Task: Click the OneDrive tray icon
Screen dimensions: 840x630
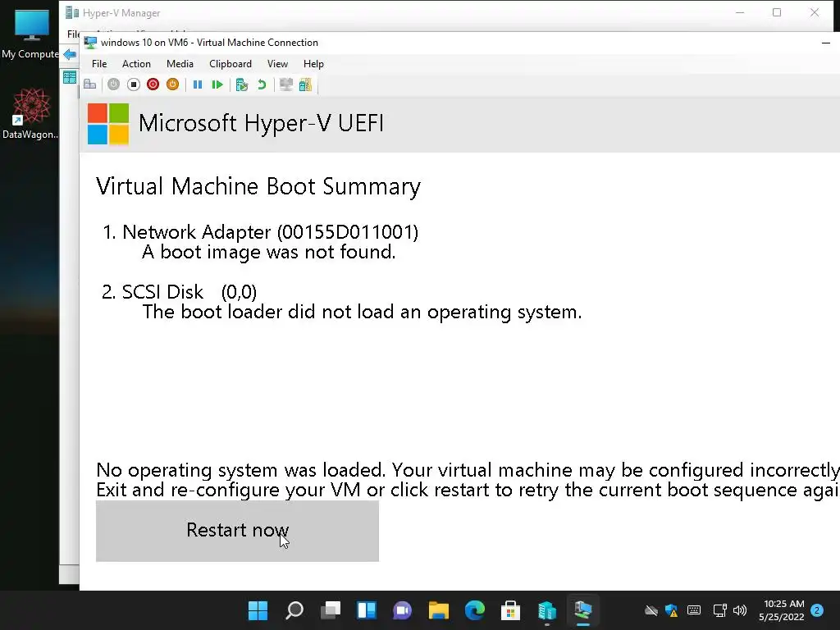Action: tap(651, 610)
